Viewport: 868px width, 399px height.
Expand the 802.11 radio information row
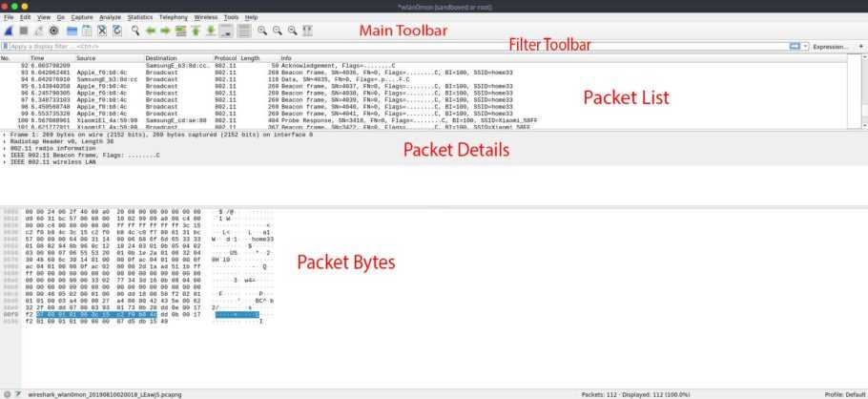click(5, 149)
